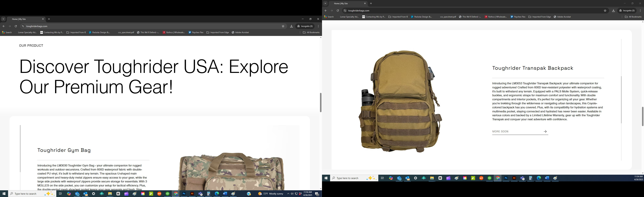Viewport: 644px width, 197px height.
Task: Open Contacting Wix bookmark in left window
Action: tap(52, 33)
